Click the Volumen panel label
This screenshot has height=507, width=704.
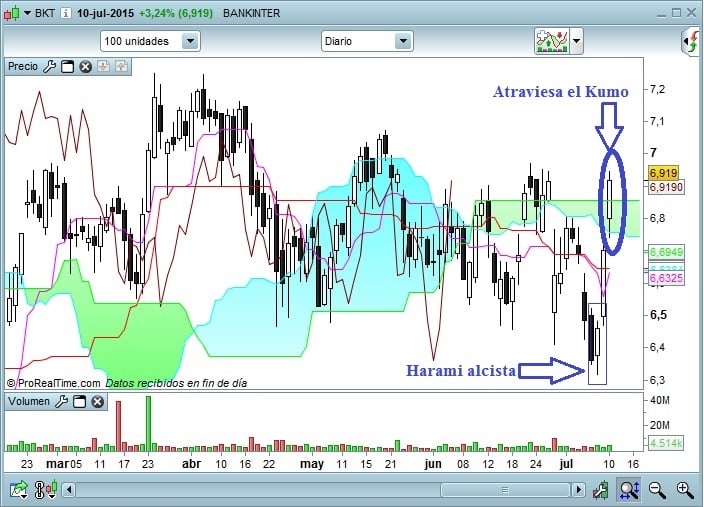pyautogui.click(x=29, y=401)
